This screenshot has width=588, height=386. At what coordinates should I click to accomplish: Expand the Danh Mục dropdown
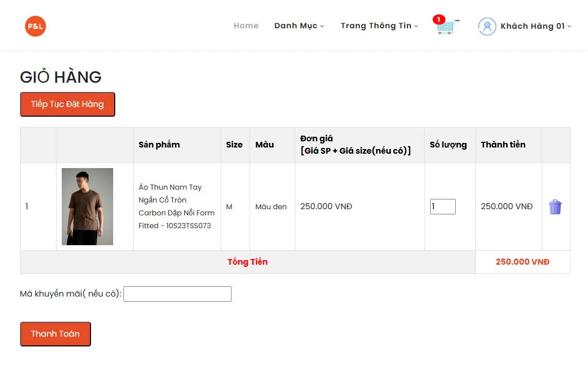pos(299,25)
